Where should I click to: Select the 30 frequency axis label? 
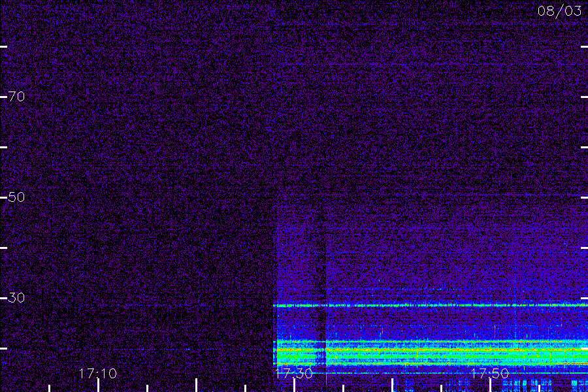coord(16,297)
